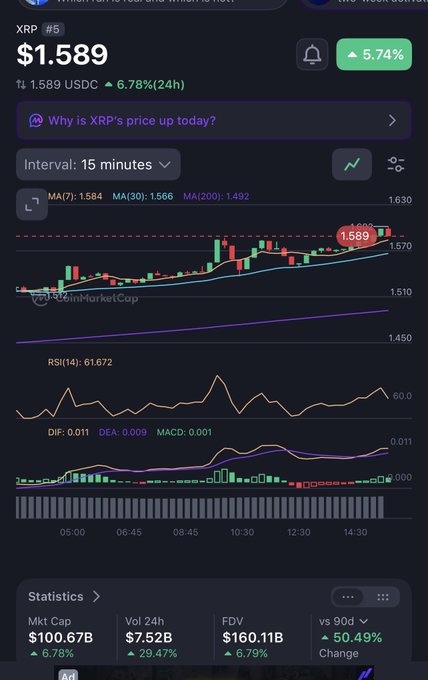Tap the FDV $160.11B value
The height and width of the screenshot is (680, 428).
coord(252,638)
